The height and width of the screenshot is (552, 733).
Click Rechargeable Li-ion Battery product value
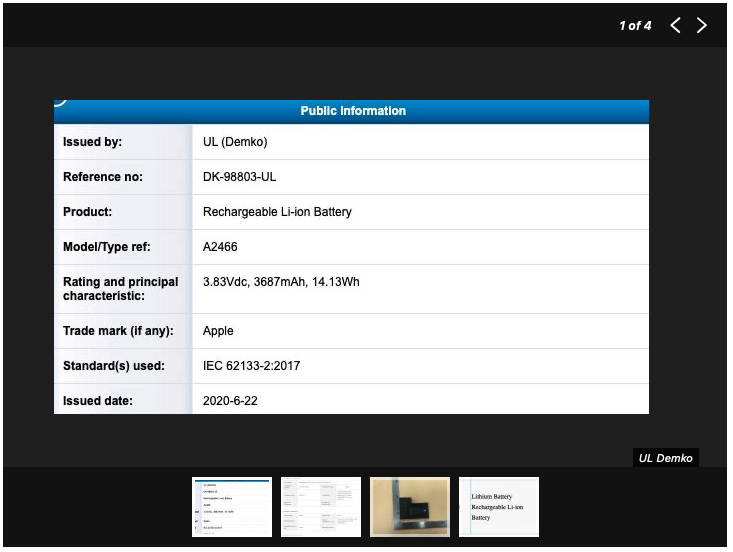(277, 212)
